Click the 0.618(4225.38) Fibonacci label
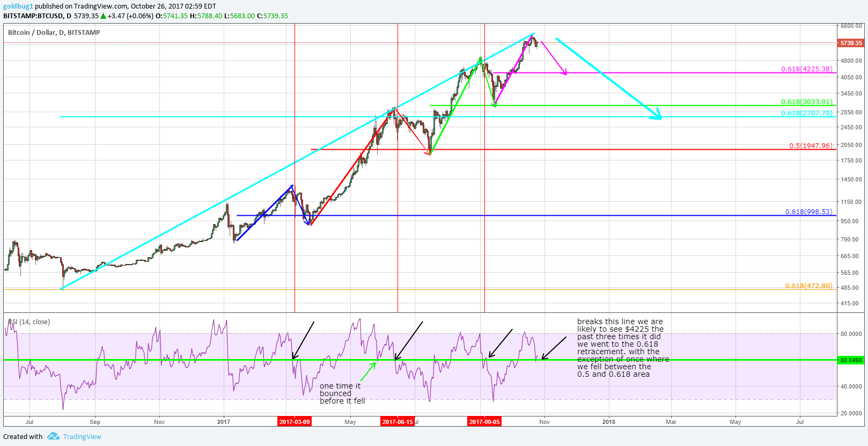Image resolution: width=868 pixels, height=446 pixels. tap(807, 69)
